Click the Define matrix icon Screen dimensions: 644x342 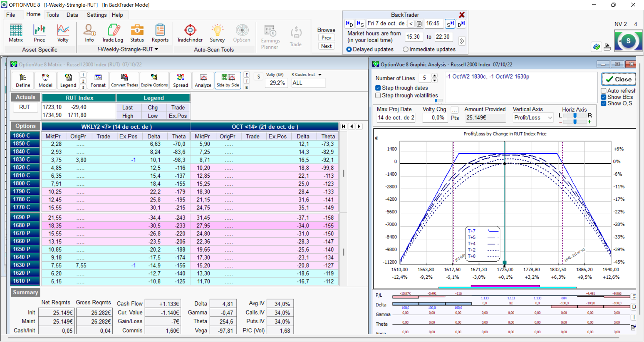(23, 80)
